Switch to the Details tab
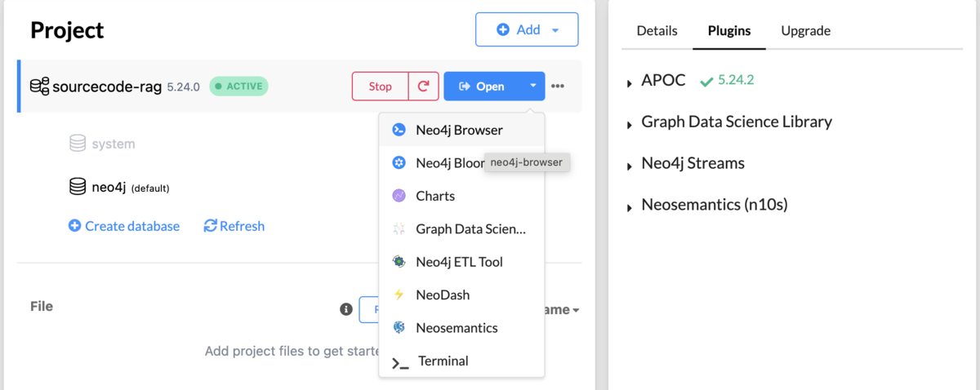 [x=657, y=31]
